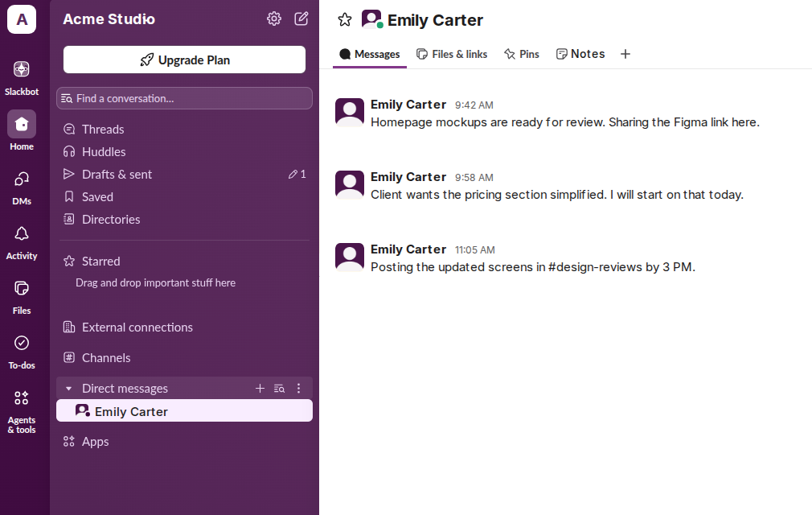Open Drafts & sent
This screenshot has height=515, width=812.
(x=184, y=174)
